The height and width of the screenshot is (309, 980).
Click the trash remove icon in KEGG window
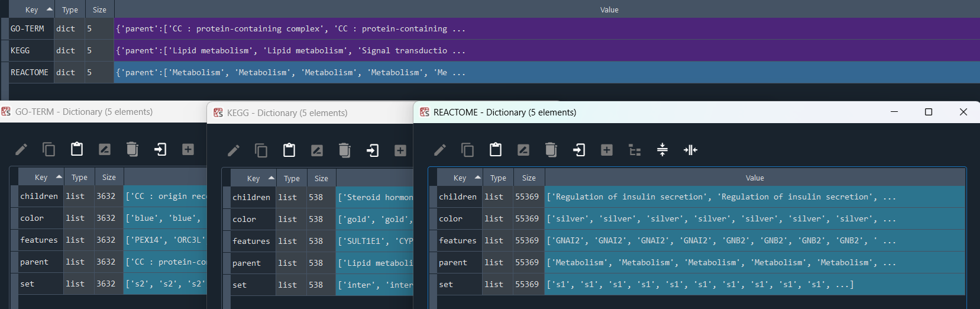(x=345, y=150)
